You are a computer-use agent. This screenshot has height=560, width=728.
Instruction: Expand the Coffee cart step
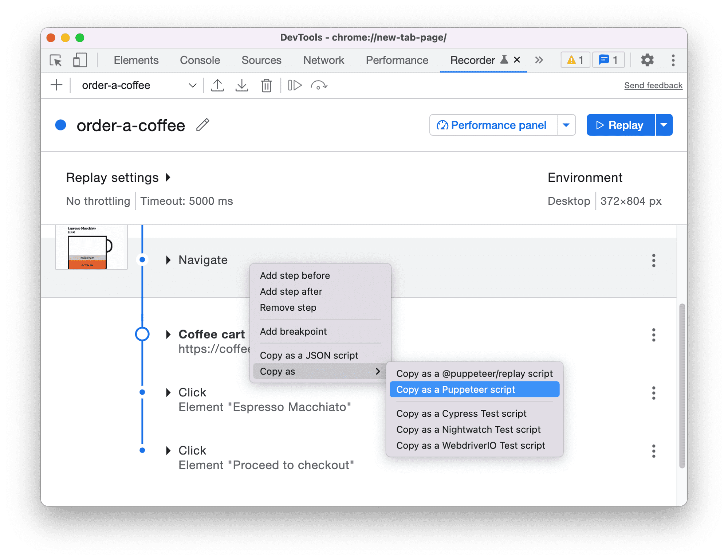(x=168, y=333)
